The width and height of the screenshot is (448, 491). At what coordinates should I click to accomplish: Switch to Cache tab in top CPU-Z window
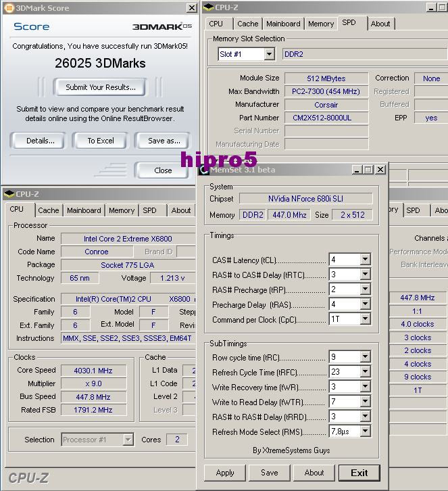[x=248, y=24]
